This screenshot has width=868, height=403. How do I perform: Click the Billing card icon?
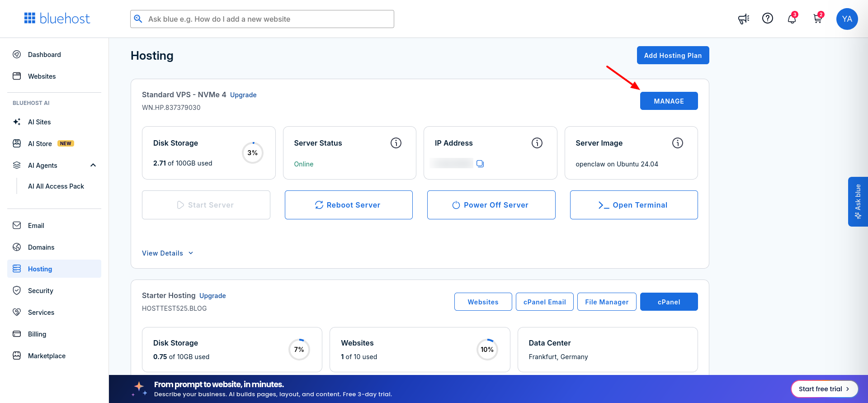click(17, 334)
